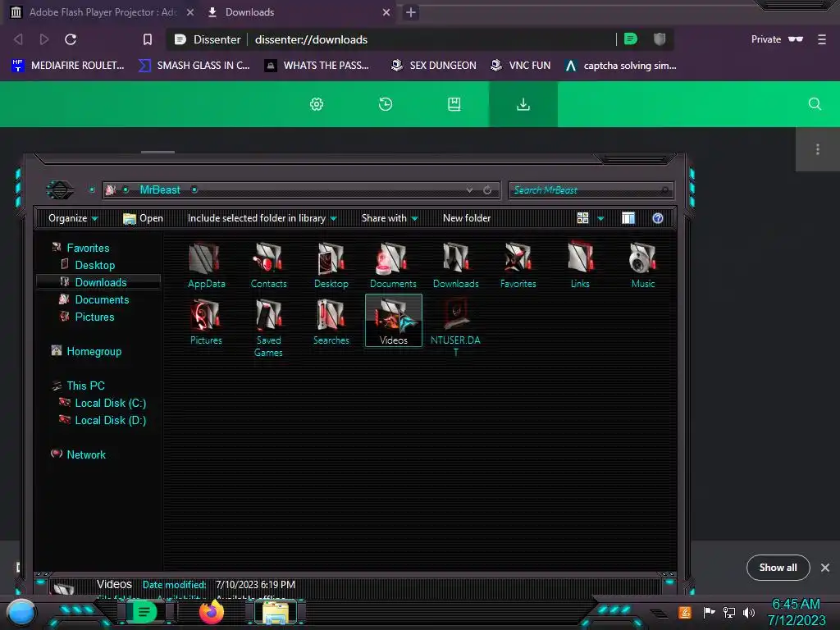The width and height of the screenshot is (840, 630).
Task: Click the Open toolbar button
Action: tap(143, 218)
